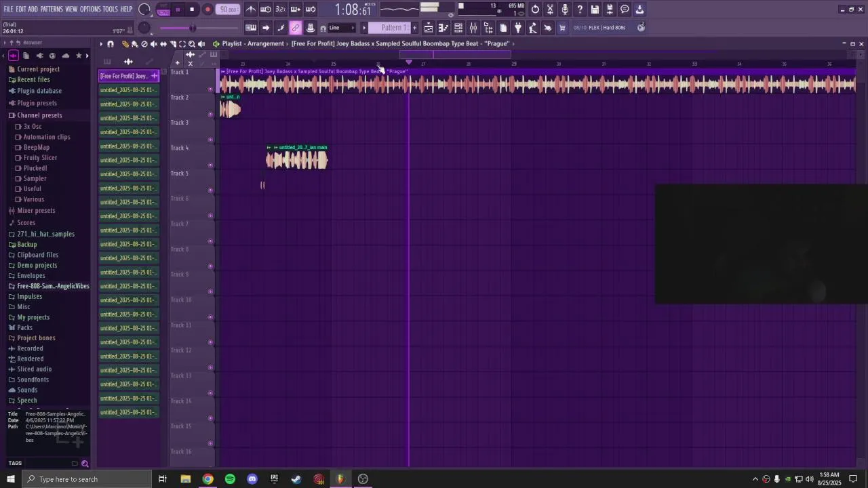Expand the Mixer presets folder
Image resolution: width=868 pixels, height=488 pixels.
click(36, 210)
